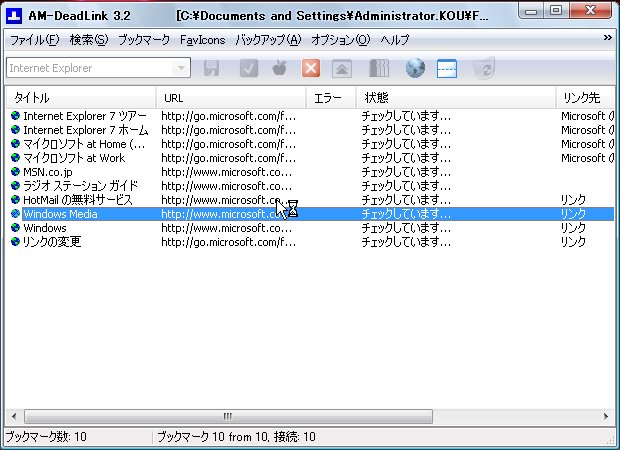
Task: Open the バックアップ(A) menu
Action: point(268,40)
